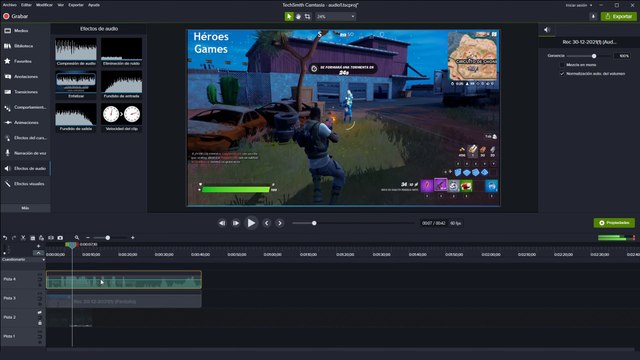
Task: Open the Modificar menu
Action: point(44,5)
